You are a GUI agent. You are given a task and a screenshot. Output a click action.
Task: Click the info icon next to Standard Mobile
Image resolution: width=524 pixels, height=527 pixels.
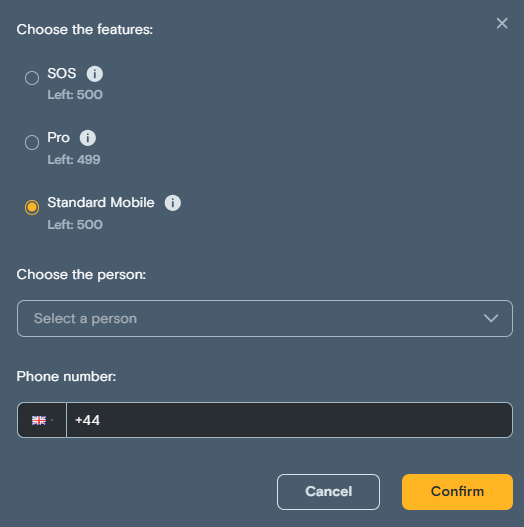[172, 203]
